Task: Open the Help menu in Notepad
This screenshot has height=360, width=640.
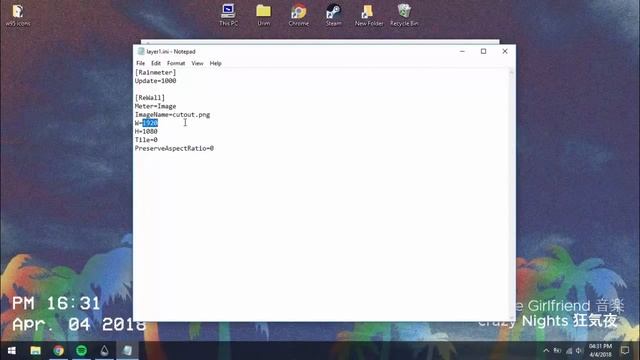Action: click(x=216, y=63)
